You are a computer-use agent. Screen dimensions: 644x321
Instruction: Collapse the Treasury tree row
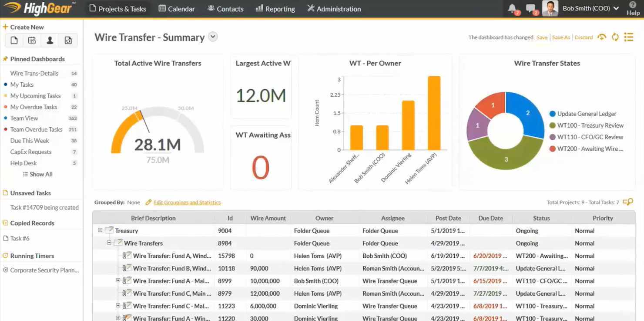(100, 230)
